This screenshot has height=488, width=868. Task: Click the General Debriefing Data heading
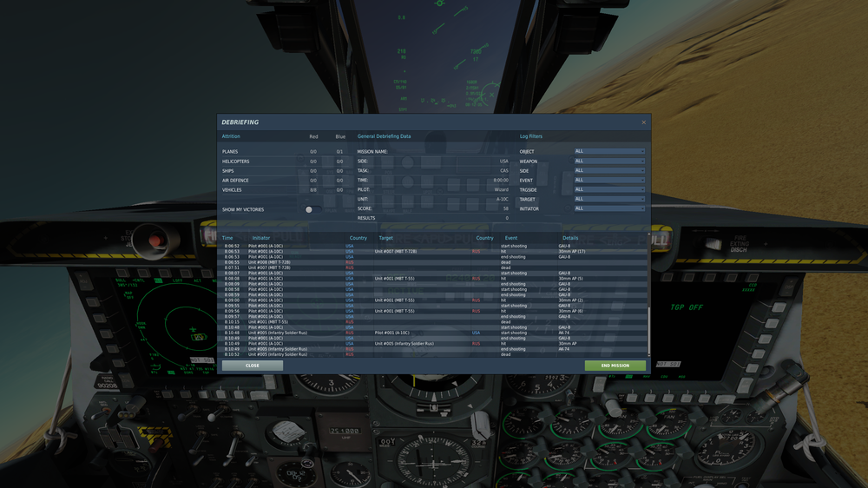tap(385, 136)
